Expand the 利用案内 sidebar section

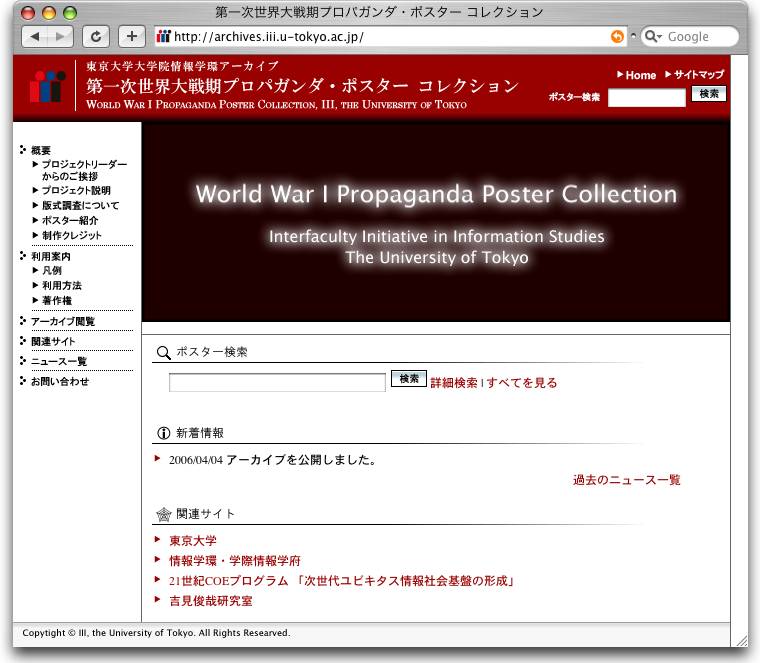click(x=50, y=257)
